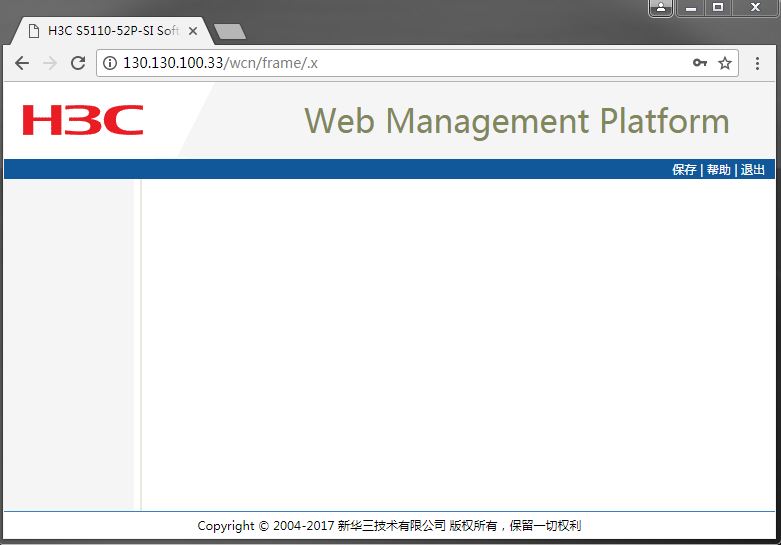The image size is (781, 545).
Task: Click 帮助 (Help) link
Action: 718,170
